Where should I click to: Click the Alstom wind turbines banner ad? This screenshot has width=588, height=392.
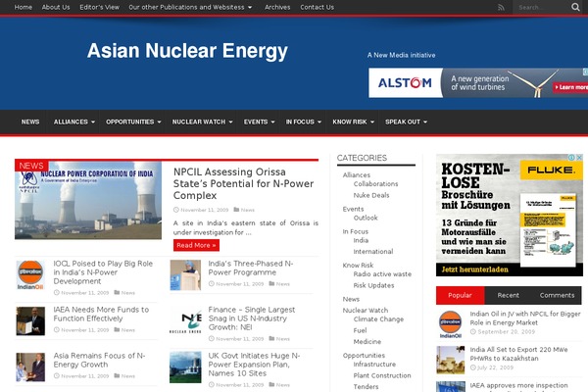(x=478, y=83)
